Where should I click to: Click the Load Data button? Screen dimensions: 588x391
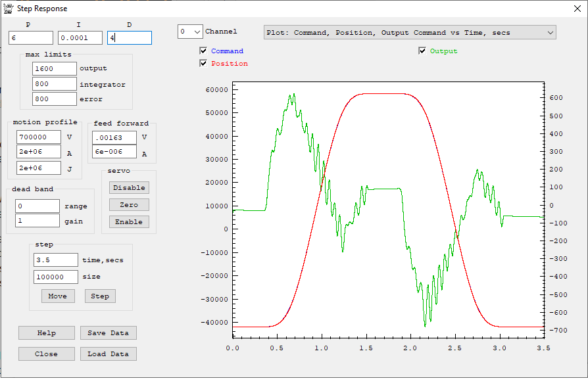point(109,354)
